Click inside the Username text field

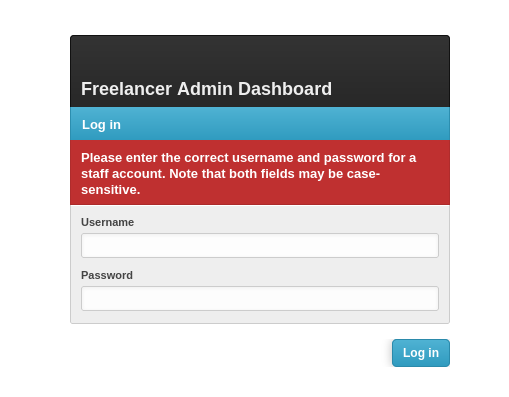(x=260, y=245)
